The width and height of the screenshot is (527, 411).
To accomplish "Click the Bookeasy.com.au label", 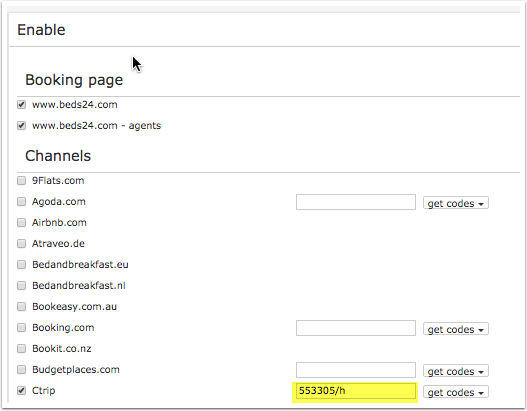I will coord(75,307).
